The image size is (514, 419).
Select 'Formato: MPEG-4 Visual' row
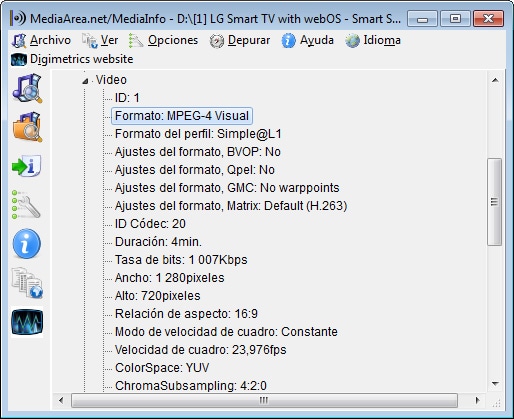click(182, 116)
